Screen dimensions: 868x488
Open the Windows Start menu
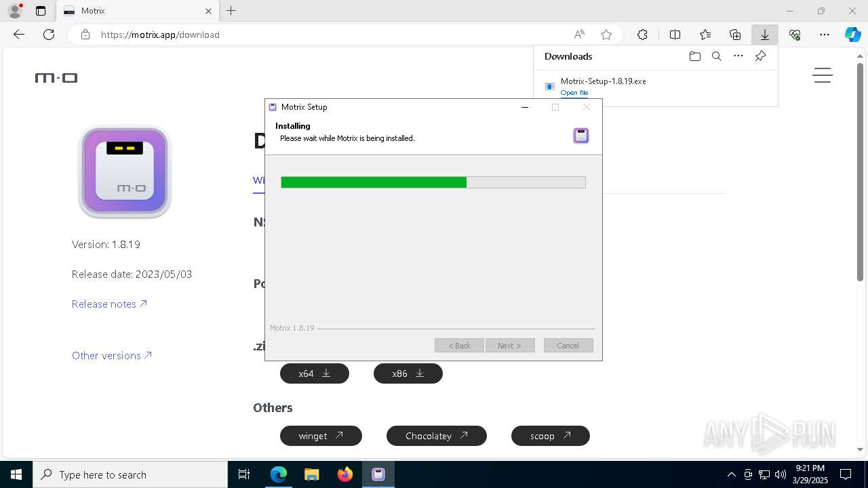16,474
